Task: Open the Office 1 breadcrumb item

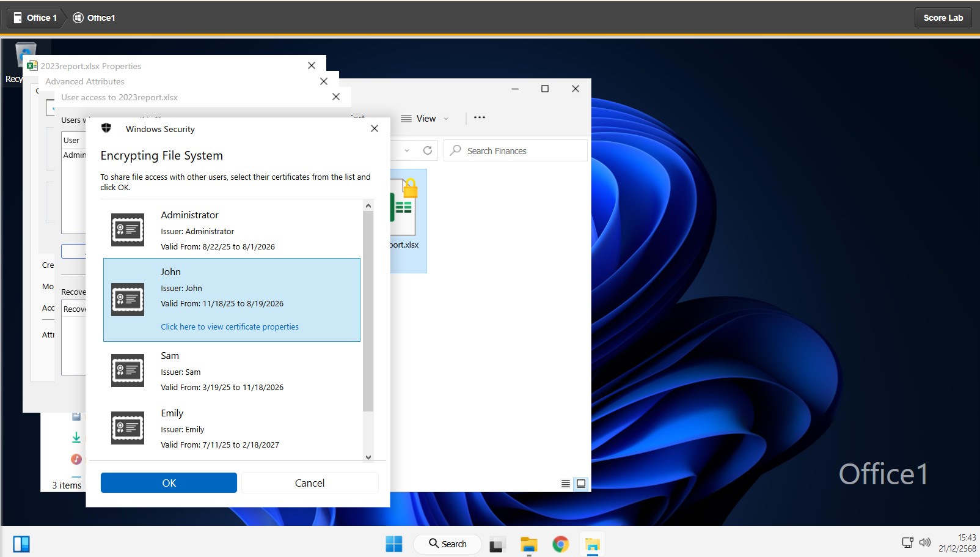Action: click(35, 18)
